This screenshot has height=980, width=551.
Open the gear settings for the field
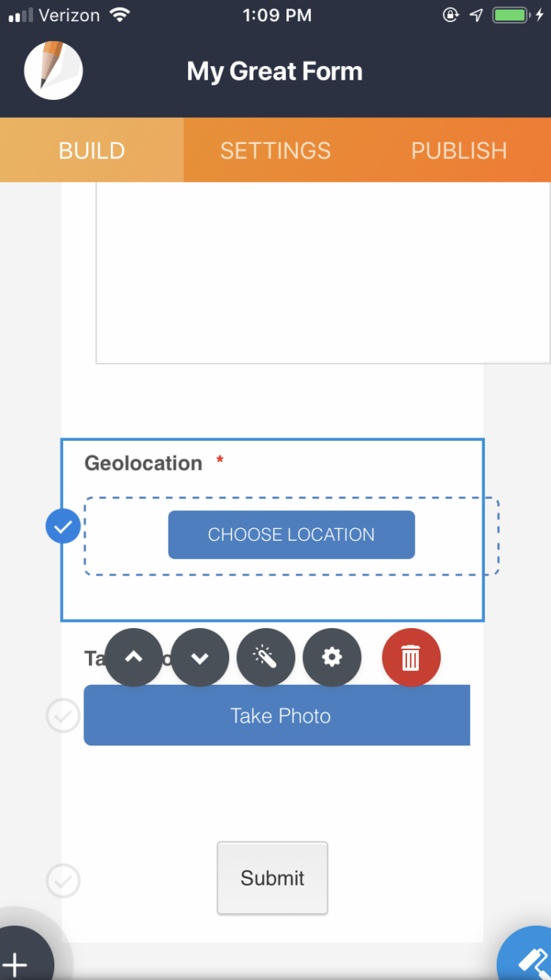pyautogui.click(x=332, y=657)
